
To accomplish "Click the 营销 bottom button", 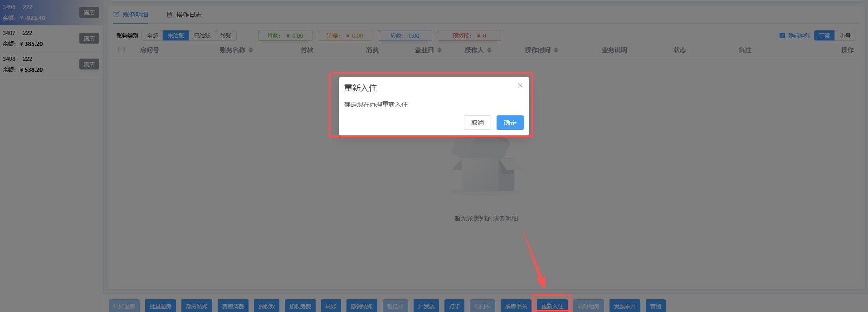I will [x=656, y=306].
